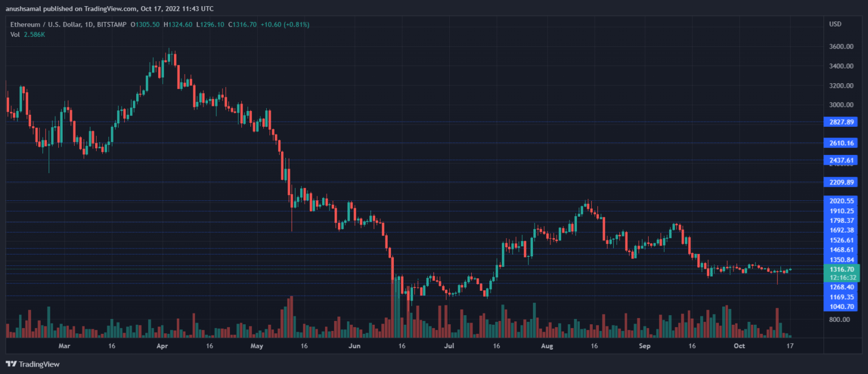Click the TradingView logo icon
The image size is (868, 374).
point(11,364)
